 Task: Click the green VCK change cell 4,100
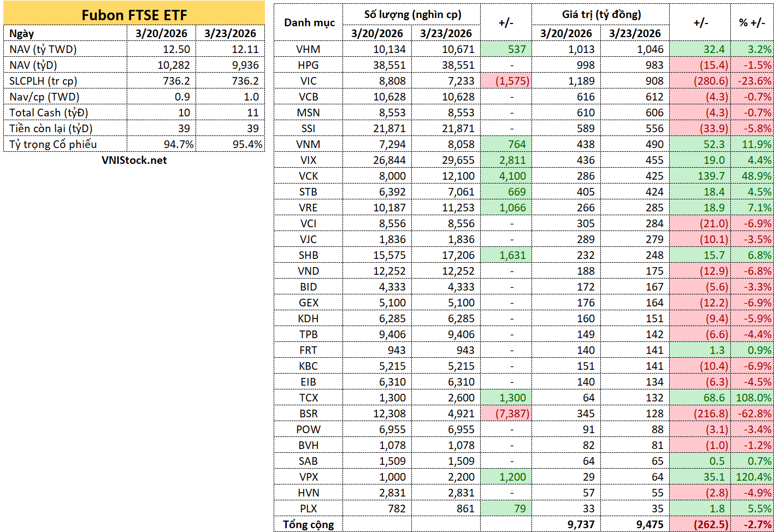(x=506, y=176)
